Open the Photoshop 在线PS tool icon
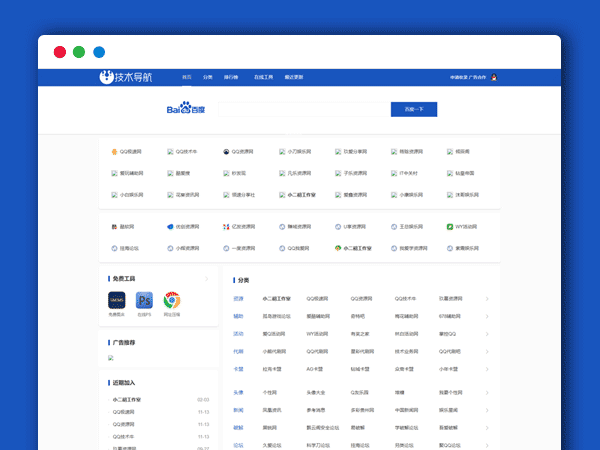The height and width of the screenshot is (450, 600). 144,300
